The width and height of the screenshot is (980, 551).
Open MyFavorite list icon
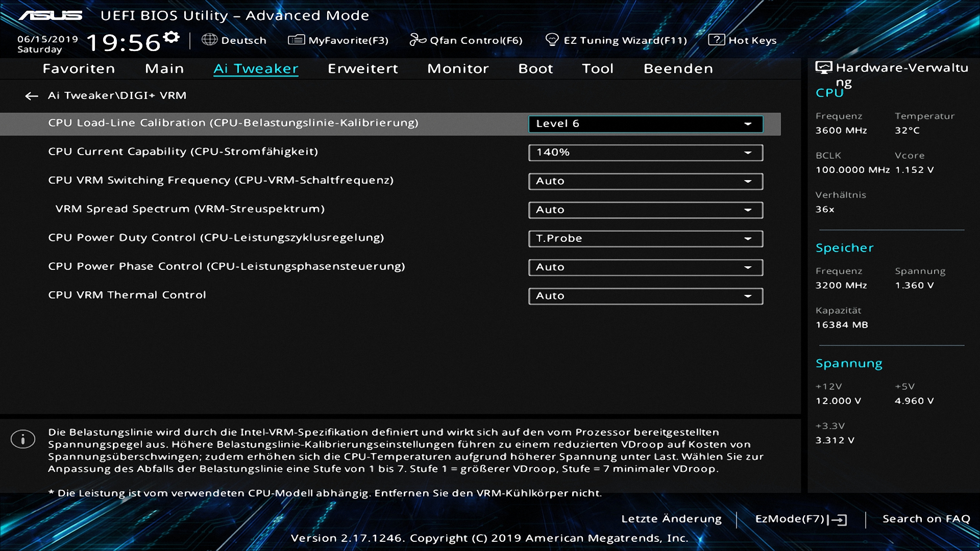click(296, 40)
